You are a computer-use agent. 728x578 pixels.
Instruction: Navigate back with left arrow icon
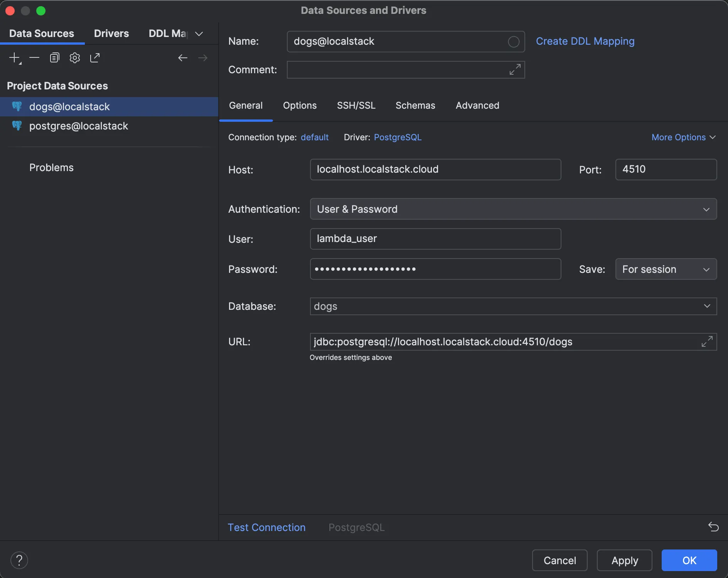coord(182,58)
